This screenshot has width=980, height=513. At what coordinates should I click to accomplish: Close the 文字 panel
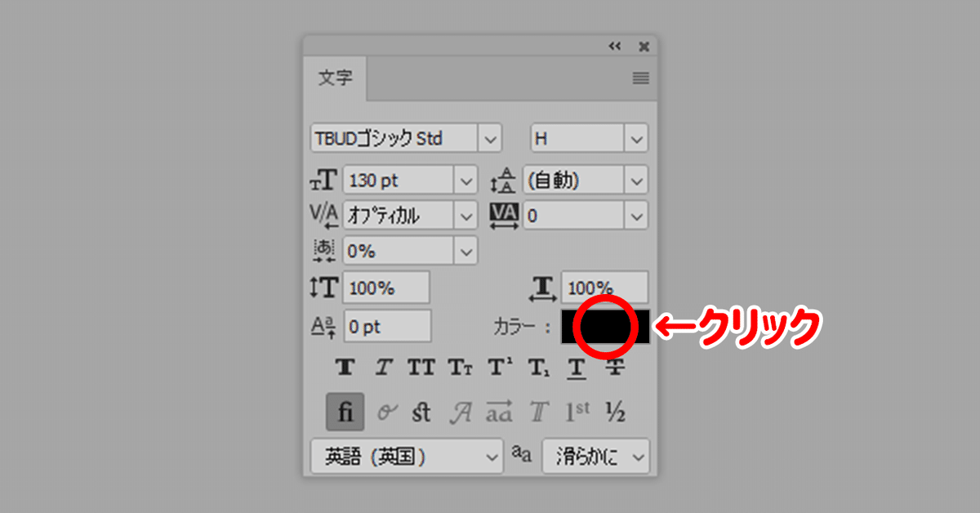(x=644, y=47)
